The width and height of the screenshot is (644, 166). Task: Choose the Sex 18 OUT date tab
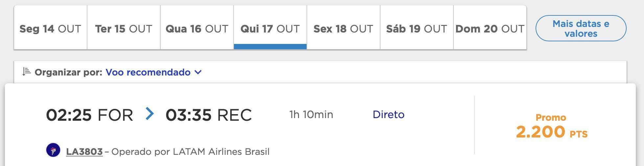[344, 28]
